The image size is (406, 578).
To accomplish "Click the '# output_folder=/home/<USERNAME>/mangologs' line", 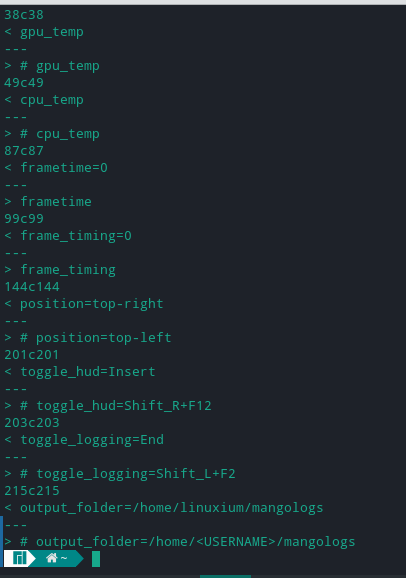I will [x=180, y=542].
